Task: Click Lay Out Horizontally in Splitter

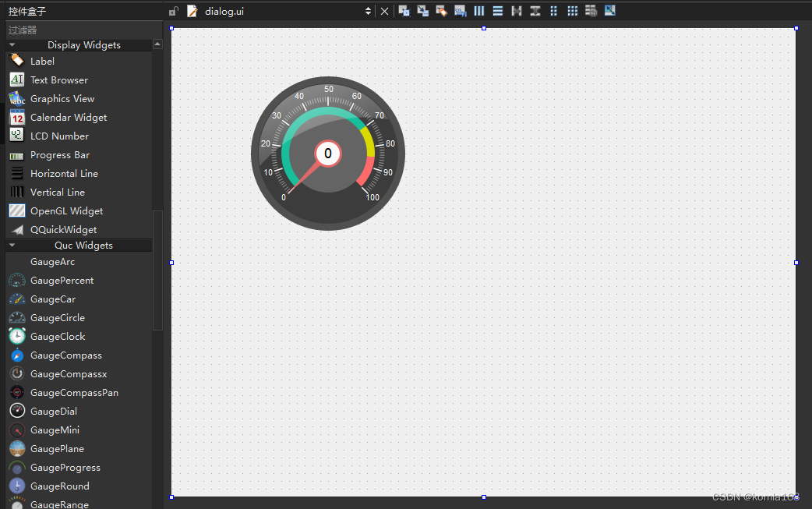Action: coord(516,10)
